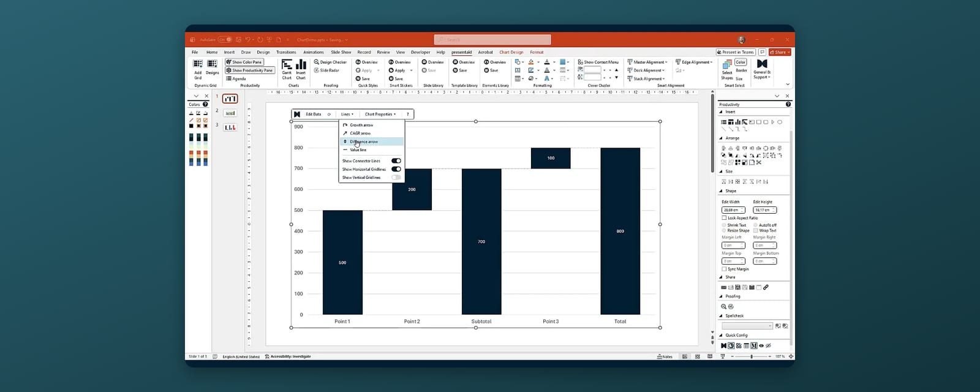Select CAGR arrow from the Lines menu
This screenshot has width=980, height=392.
pyautogui.click(x=360, y=133)
